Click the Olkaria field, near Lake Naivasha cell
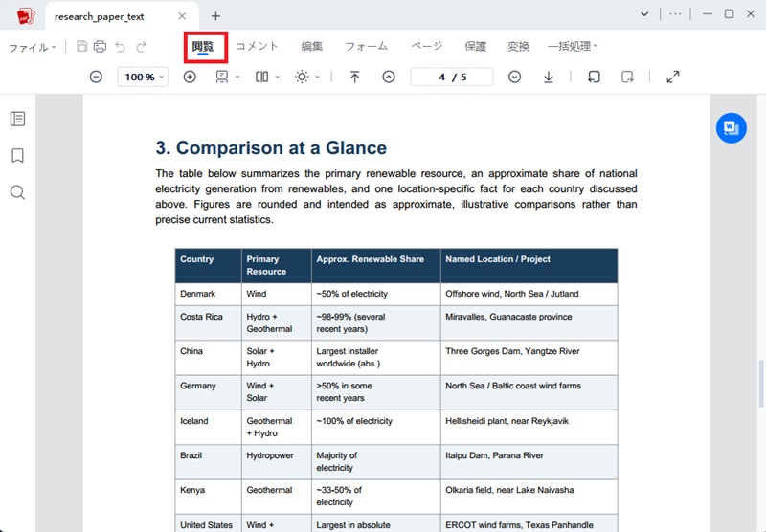This screenshot has width=766, height=532. pos(529,497)
